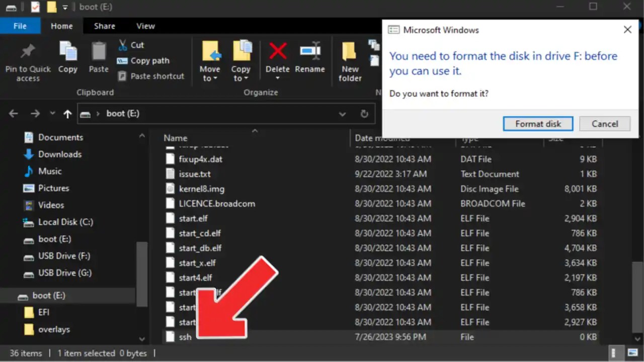Select the start_x.elf file

click(197, 263)
